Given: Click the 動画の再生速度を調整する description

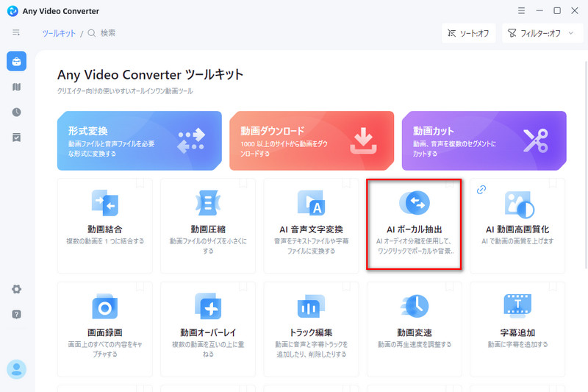Looking at the screenshot, I should (x=415, y=344).
